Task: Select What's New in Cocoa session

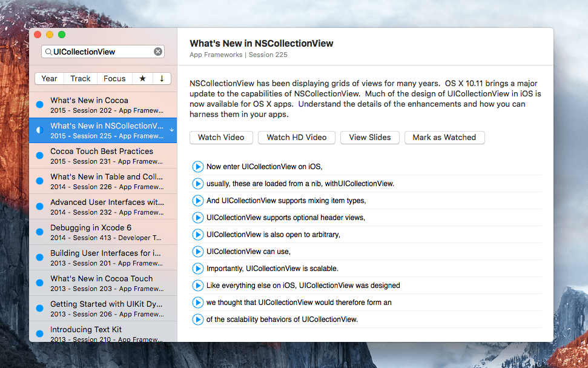Action: click(x=103, y=105)
